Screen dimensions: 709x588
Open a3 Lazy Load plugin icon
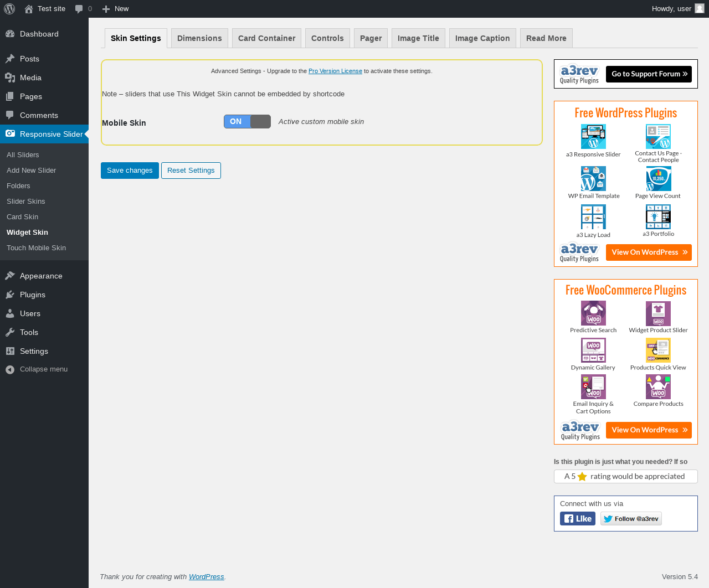(593, 217)
